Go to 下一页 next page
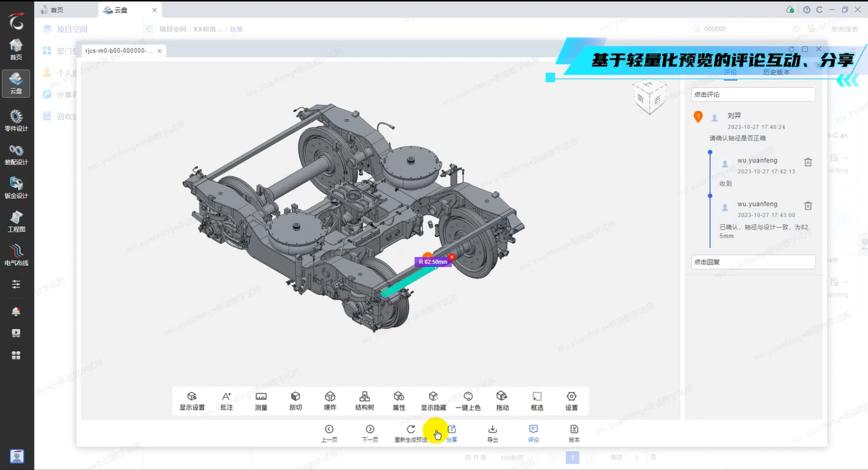The image size is (868, 470). pos(370,433)
